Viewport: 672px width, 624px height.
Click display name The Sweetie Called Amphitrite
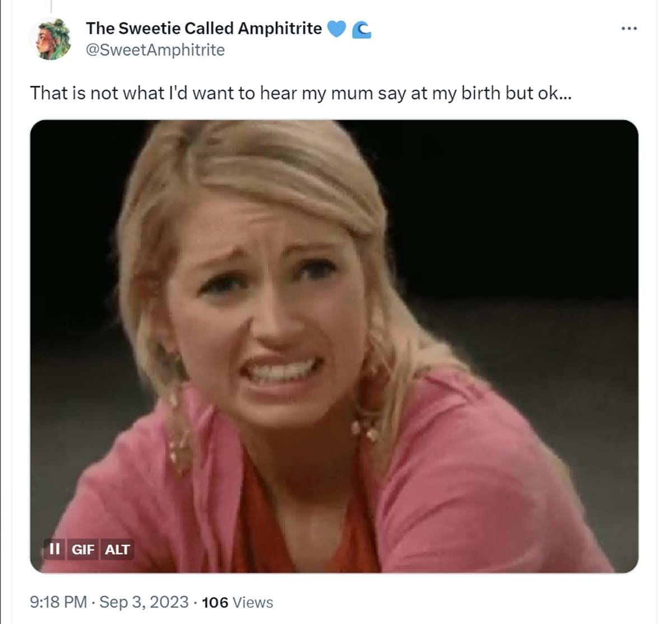(x=204, y=28)
